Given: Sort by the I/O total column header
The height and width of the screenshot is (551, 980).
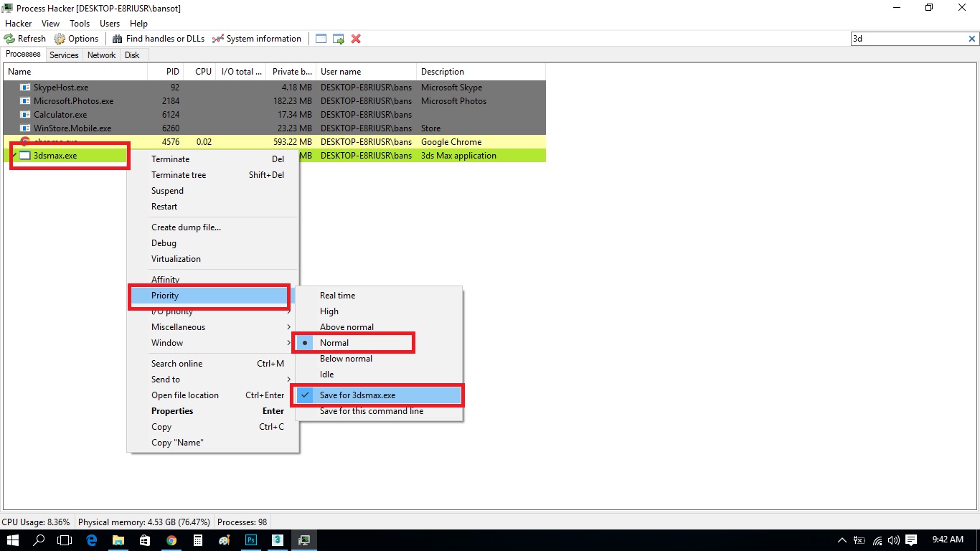Looking at the screenshot, I should 241,72.
